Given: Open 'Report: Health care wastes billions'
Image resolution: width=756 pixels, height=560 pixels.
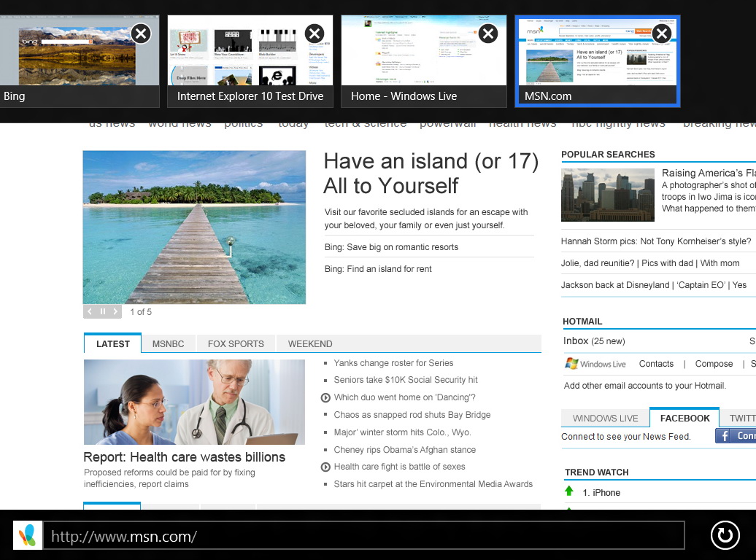Looking at the screenshot, I should point(184,457).
